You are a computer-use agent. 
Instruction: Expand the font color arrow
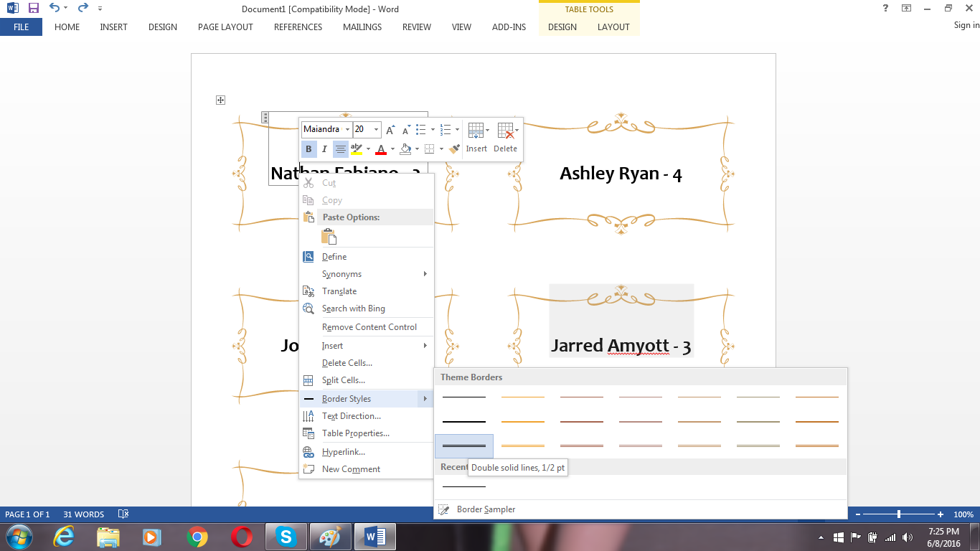(392, 149)
